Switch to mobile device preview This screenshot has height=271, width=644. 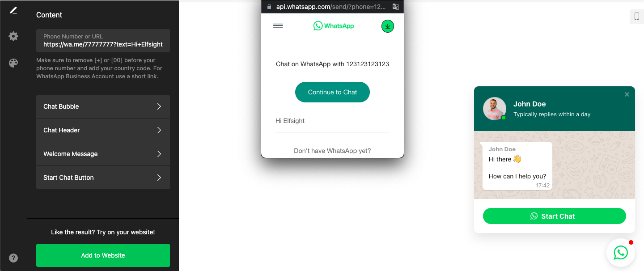[x=636, y=17]
